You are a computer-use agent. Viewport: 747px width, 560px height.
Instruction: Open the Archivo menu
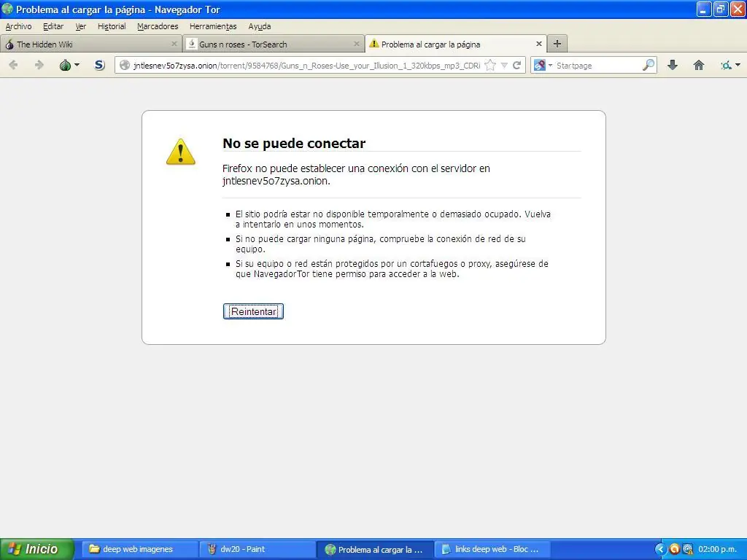18,26
